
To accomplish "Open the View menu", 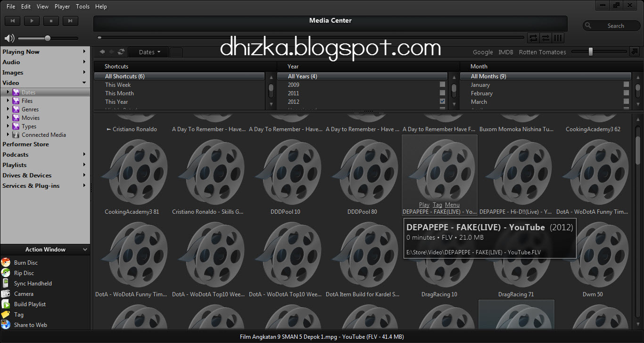I will coord(42,7).
